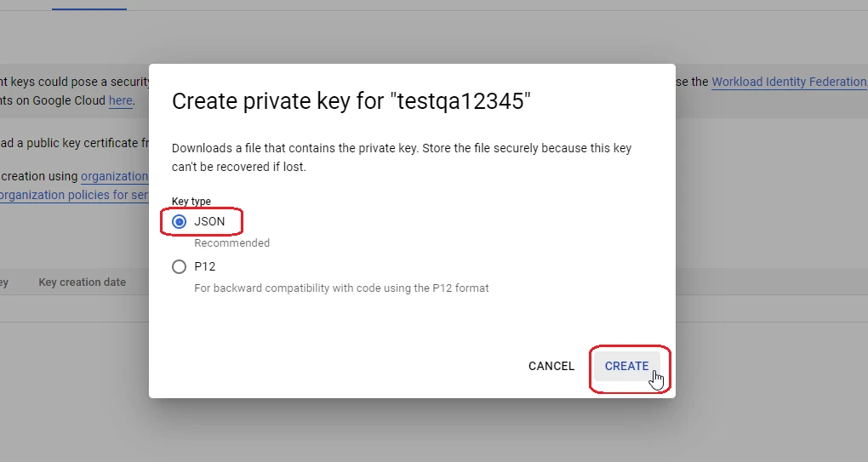The image size is (868, 462).
Task: Open the "organization" link after "creation using"
Action: click(115, 176)
